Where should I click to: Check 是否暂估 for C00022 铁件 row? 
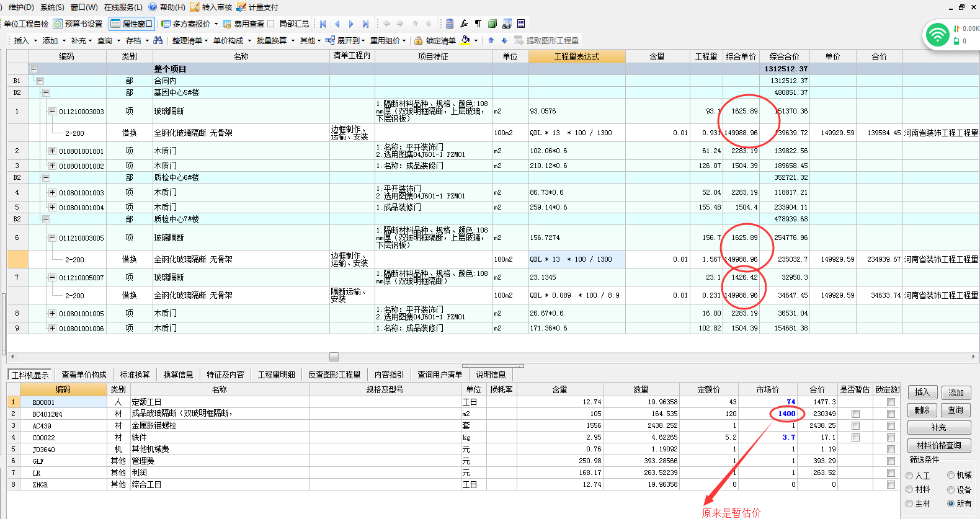(855, 437)
